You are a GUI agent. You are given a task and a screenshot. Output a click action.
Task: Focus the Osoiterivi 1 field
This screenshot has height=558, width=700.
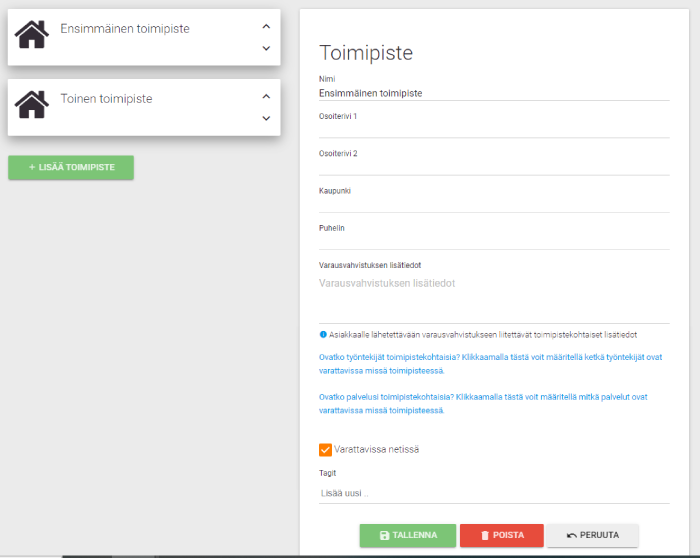coord(494,130)
